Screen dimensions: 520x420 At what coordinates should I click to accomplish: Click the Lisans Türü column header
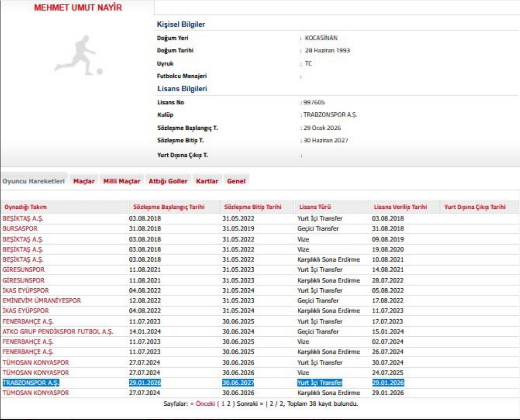315,207
